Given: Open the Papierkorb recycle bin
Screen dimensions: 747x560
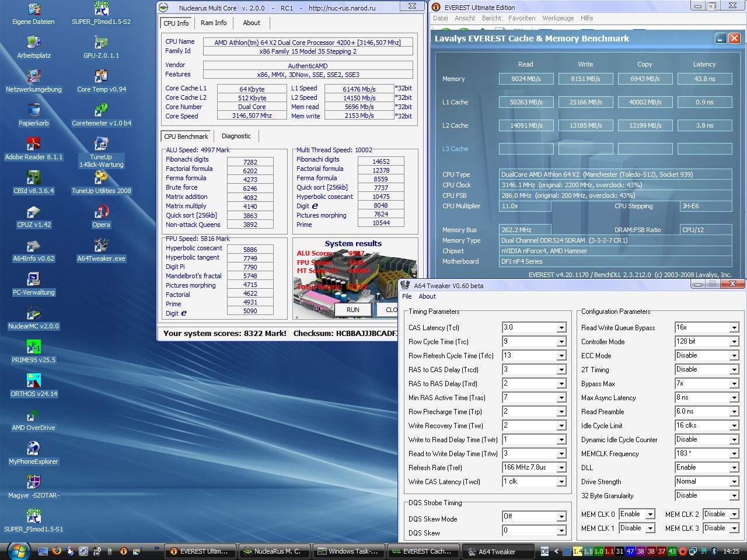Looking at the screenshot, I should (x=33, y=116).
